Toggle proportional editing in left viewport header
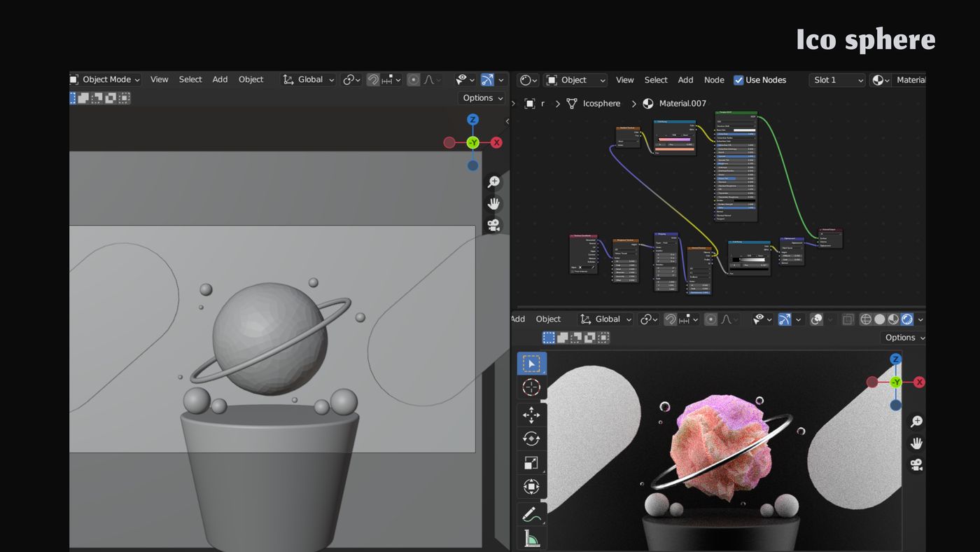The width and height of the screenshot is (980, 552). click(414, 80)
